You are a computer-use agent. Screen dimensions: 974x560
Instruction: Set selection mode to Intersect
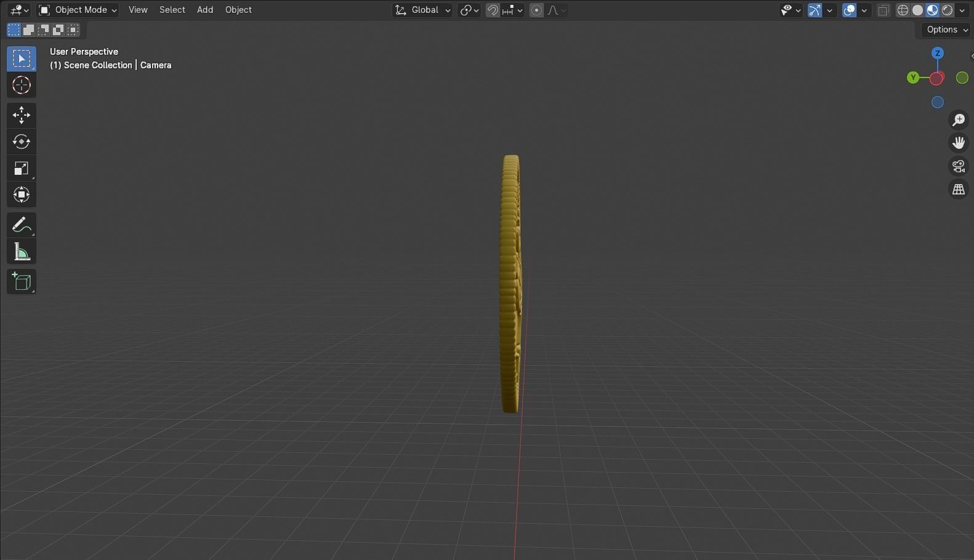tap(73, 30)
